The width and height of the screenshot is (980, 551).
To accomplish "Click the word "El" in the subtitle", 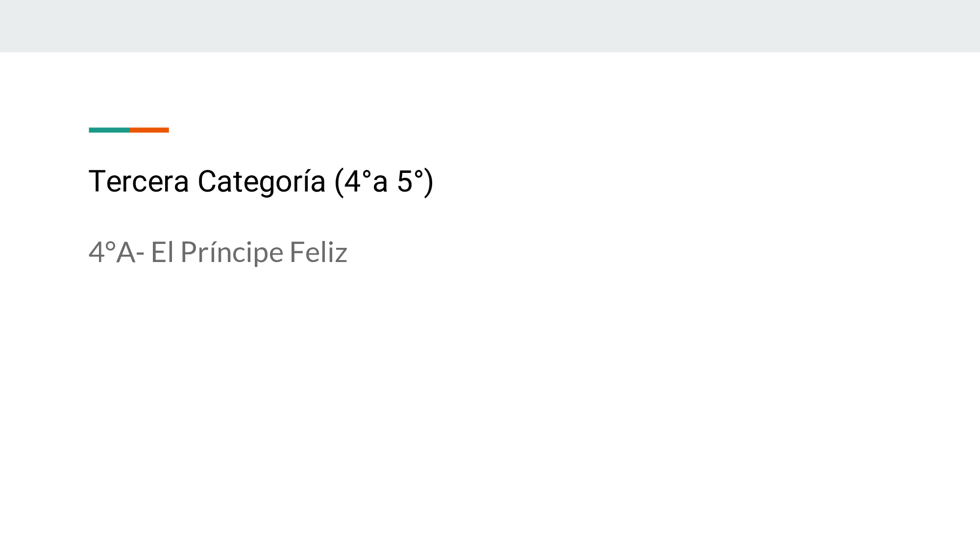I will point(162,253).
